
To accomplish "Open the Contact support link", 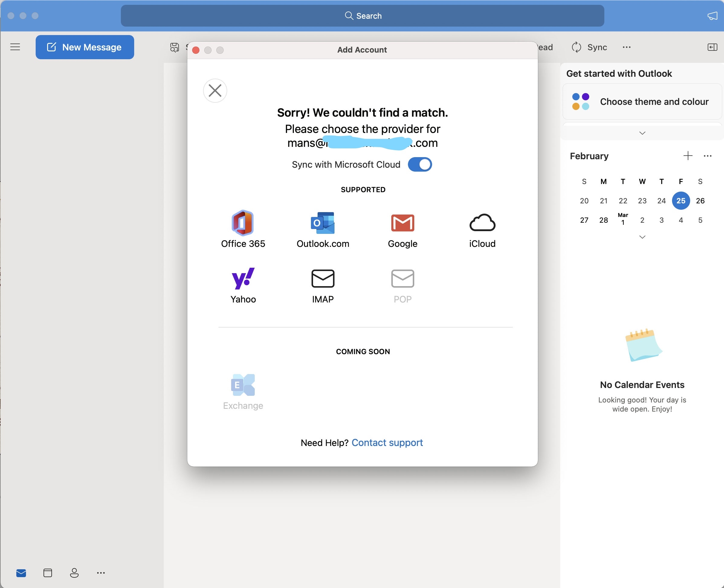I will (387, 443).
